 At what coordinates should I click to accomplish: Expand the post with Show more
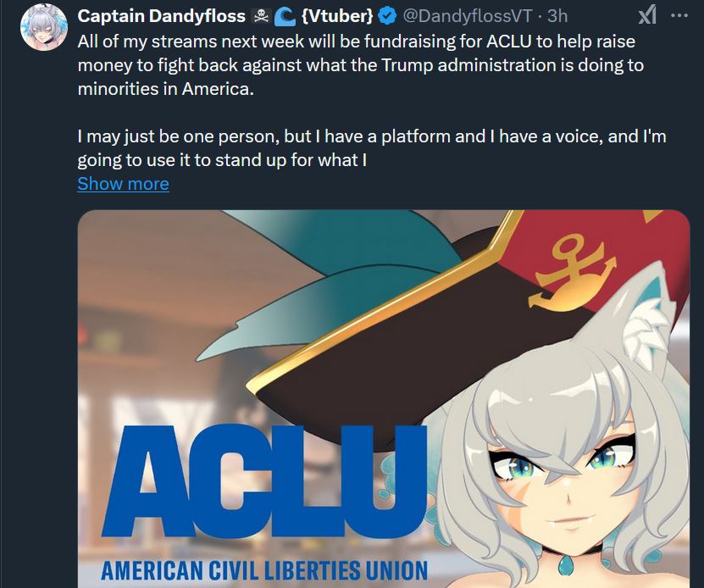(123, 184)
